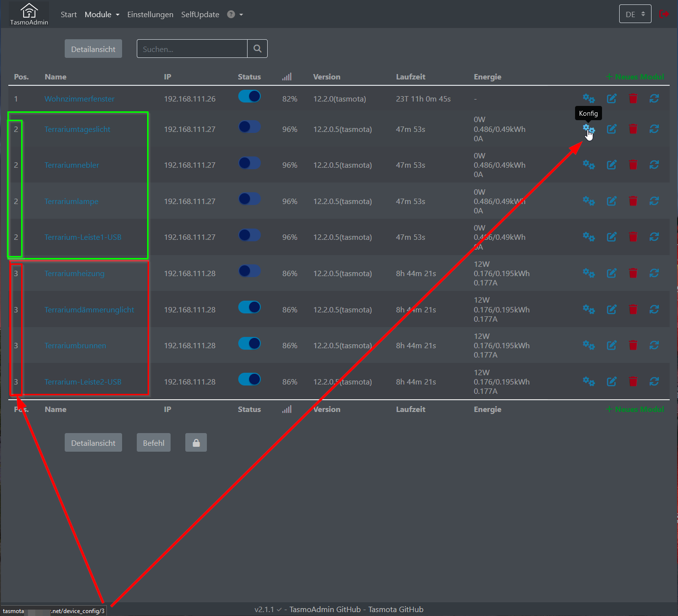
Task: Restart Terrariumbrunnen via refresh icon
Action: click(x=654, y=345)
